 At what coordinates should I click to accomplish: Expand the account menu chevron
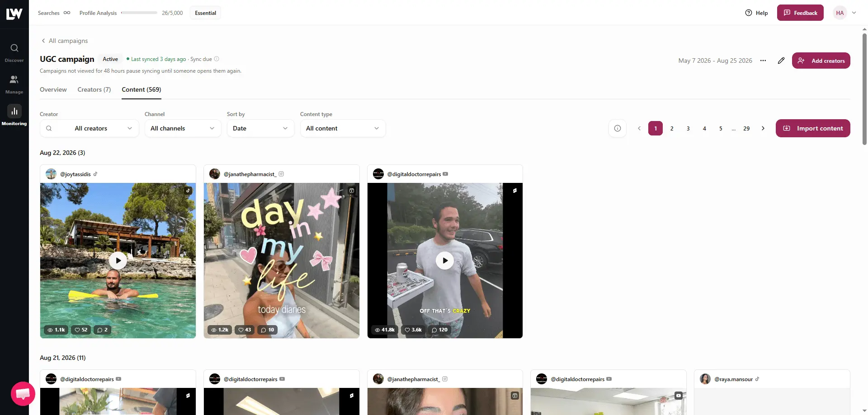coord(854,13)
